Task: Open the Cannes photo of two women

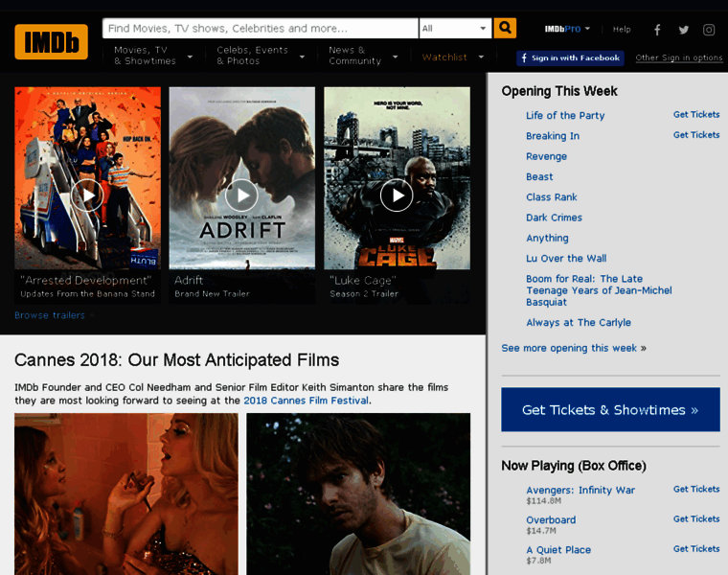Action: pyautogui.click(x=126, y=494)
